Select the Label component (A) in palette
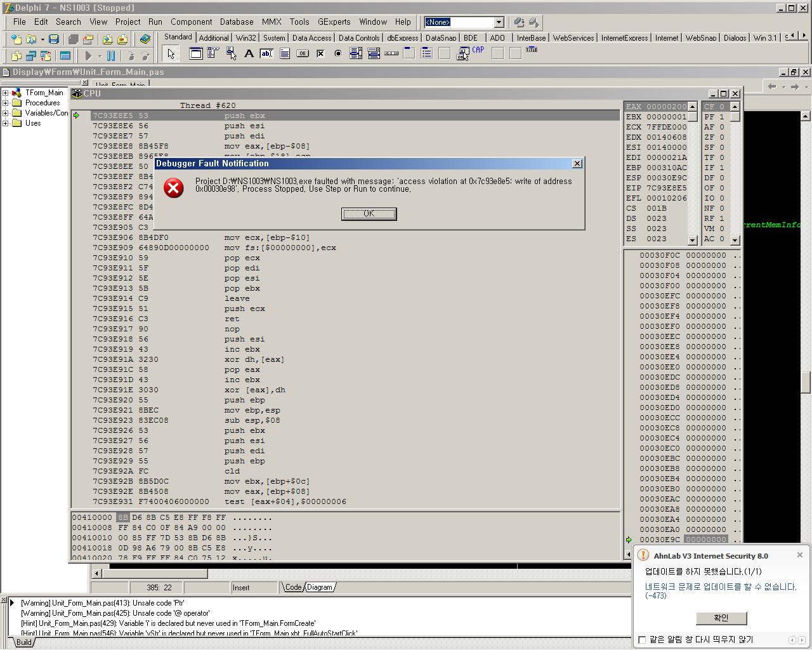This screenshot has height=650, width=812. 249,54
